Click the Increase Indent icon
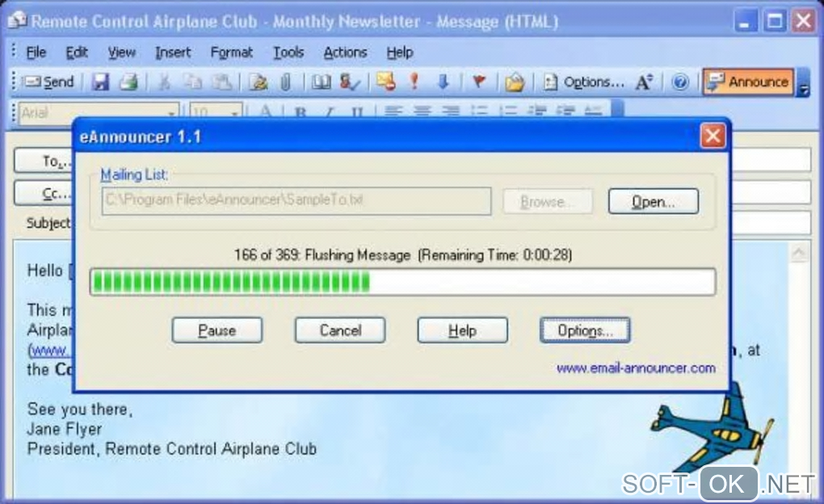Screen dimensions: 824x504 [x=565, y=111]
